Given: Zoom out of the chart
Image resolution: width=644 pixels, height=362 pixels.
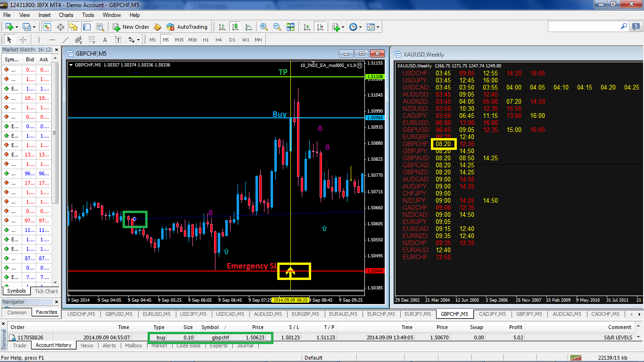Looking at the screenshot, I should point(277,27).
